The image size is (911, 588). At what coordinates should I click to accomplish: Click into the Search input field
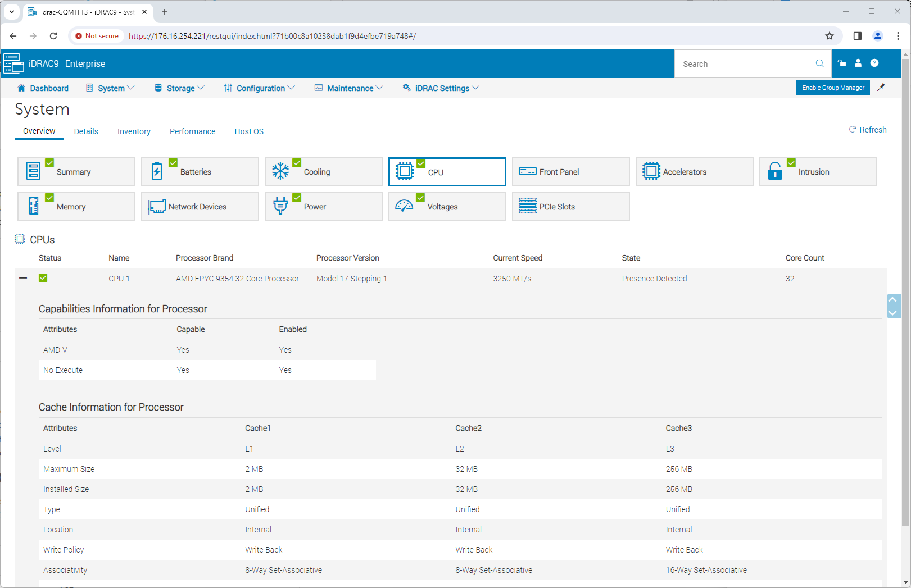(745, 64)
